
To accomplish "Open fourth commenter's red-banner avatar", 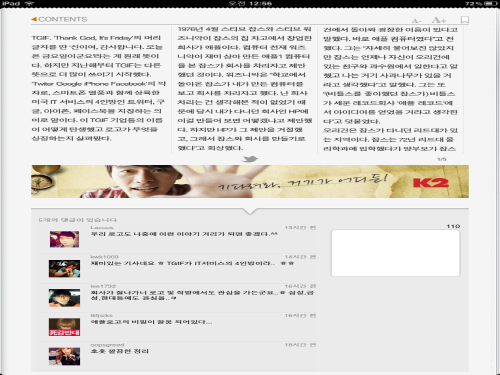I will (x=64, y=327).
